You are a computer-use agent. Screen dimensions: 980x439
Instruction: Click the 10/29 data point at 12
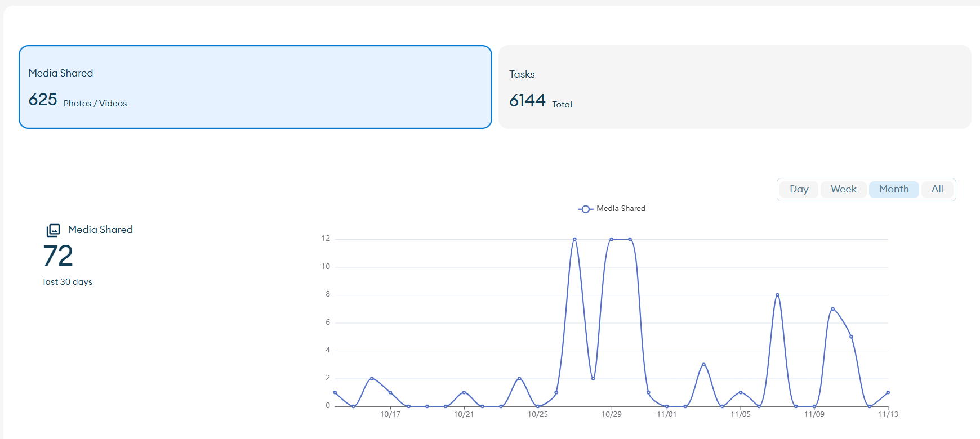tap(611, 239)
